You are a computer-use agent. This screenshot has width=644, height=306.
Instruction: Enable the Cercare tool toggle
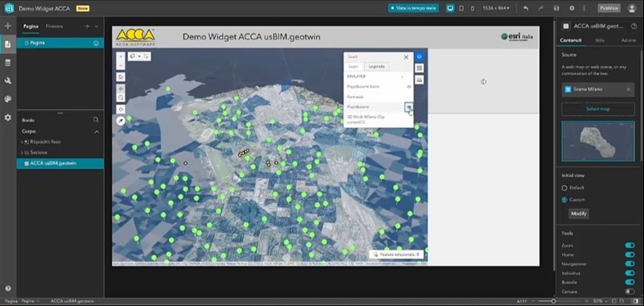[630, 292]
